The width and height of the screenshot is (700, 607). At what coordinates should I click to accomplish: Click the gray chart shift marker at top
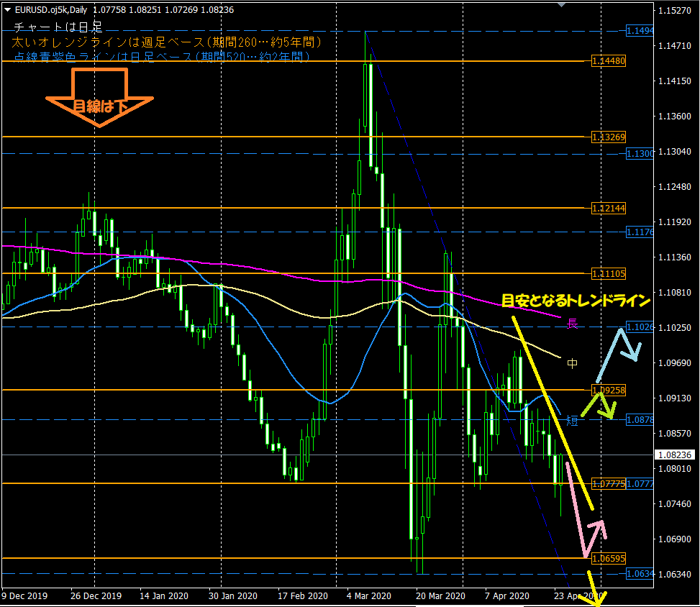click(562, 4)
